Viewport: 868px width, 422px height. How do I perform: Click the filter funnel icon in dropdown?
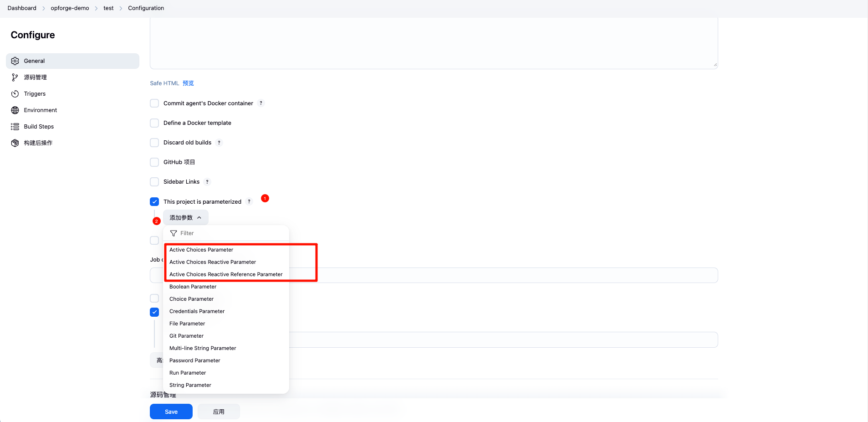(174, 233)
